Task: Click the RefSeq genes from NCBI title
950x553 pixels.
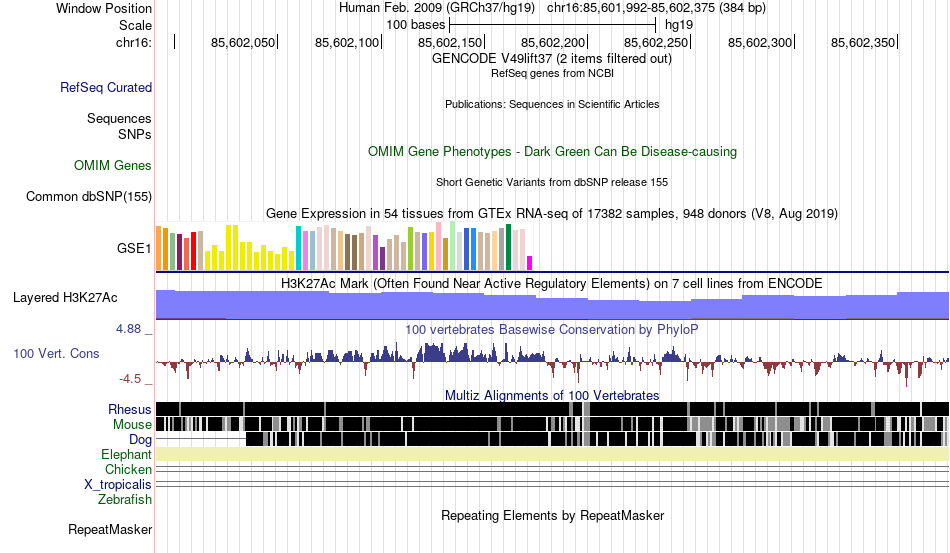Action: [x=552, y=73]
